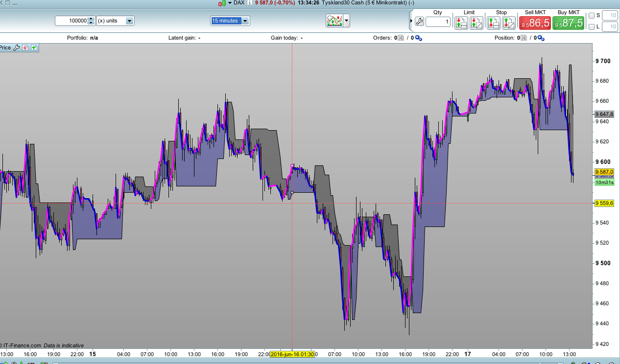The image size is (620, 364).
Task: Click the red down arrow on Price panel
Action: click(x=25, y=47)
